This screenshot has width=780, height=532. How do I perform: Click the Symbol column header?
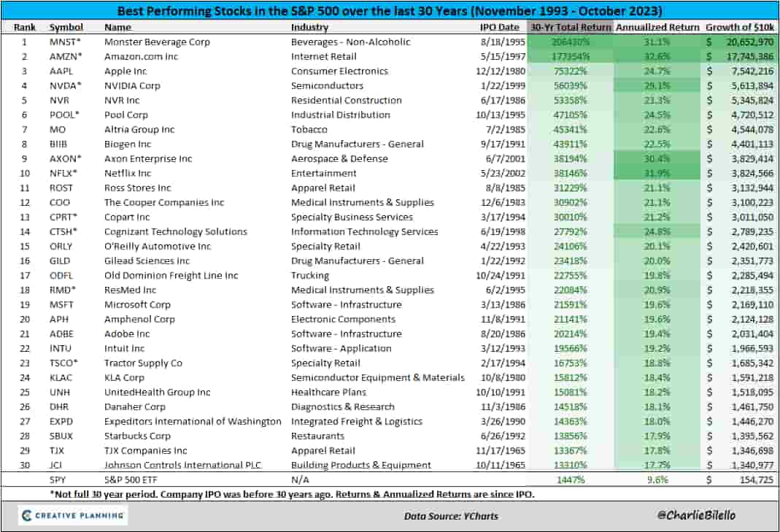click(66, 28)
